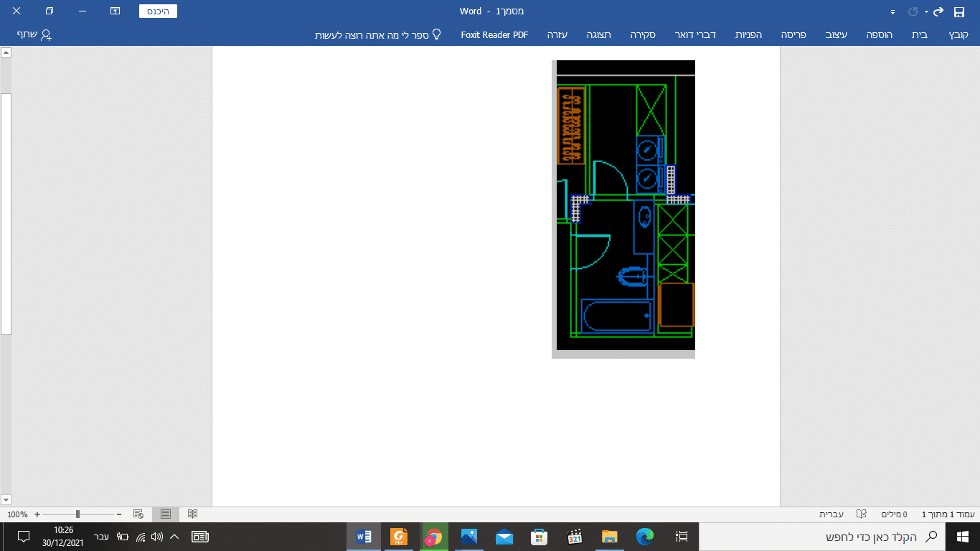Open the orange G app in the taskbar

click(399, 537)
